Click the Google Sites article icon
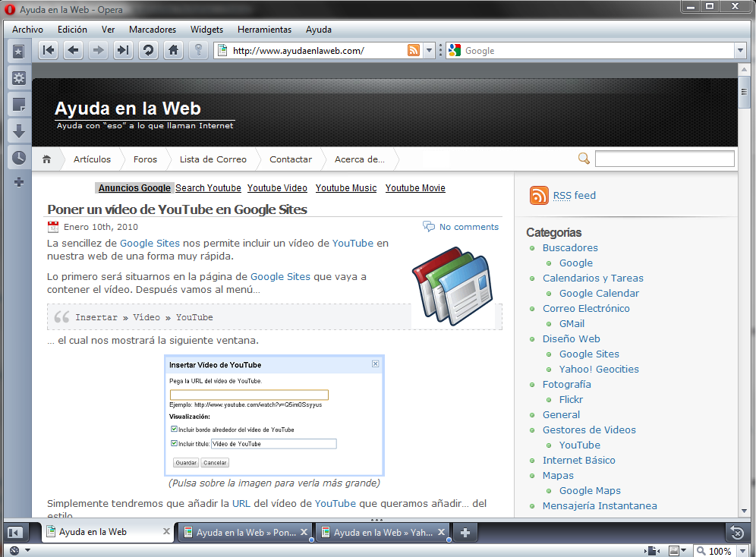The height and width of the screenshot is (557, 756). click(x=452, y=286)
